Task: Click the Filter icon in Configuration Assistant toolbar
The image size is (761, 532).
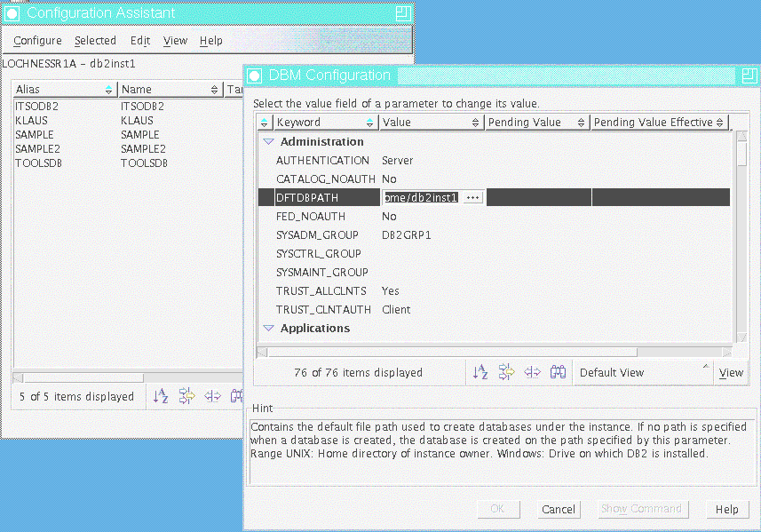Action: point(186,397)
